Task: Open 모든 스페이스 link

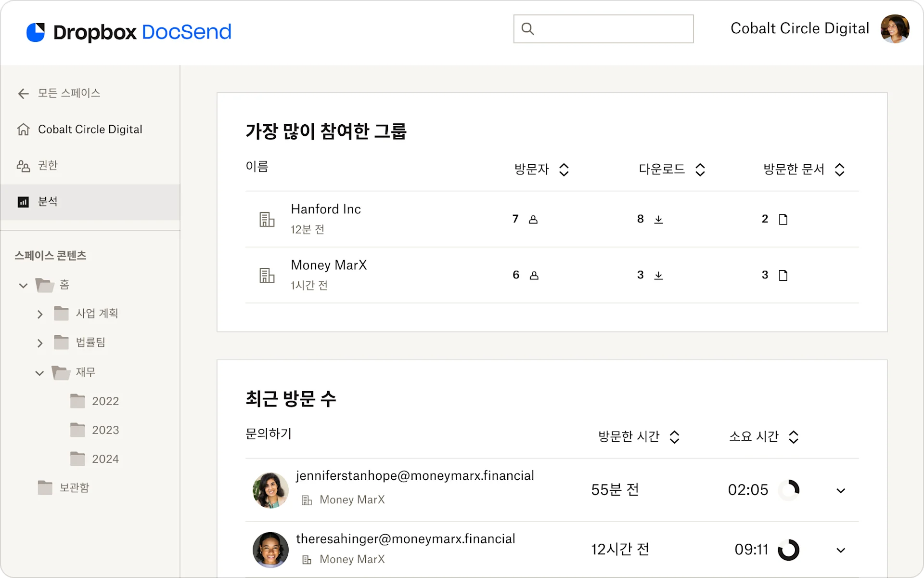Action: 69,93
